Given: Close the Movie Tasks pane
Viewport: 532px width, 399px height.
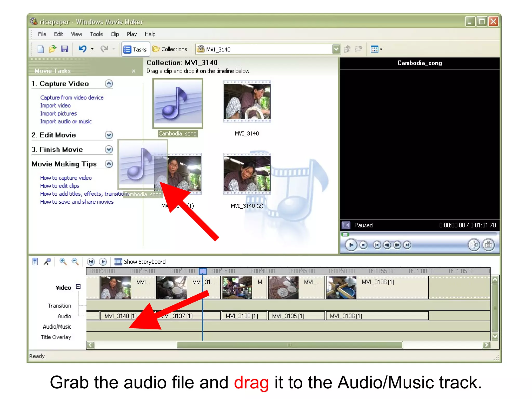Looking at the screenshot, I should (134, 71).
